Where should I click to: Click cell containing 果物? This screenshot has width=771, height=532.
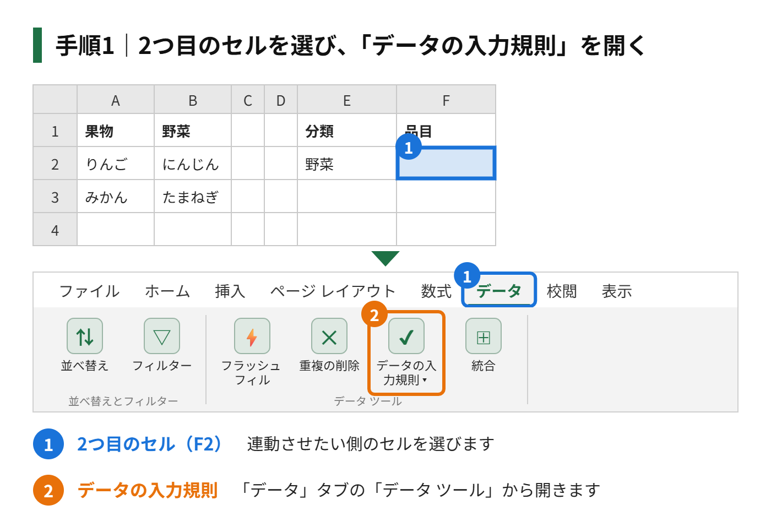pyautogui.click(x=116, y=131)
